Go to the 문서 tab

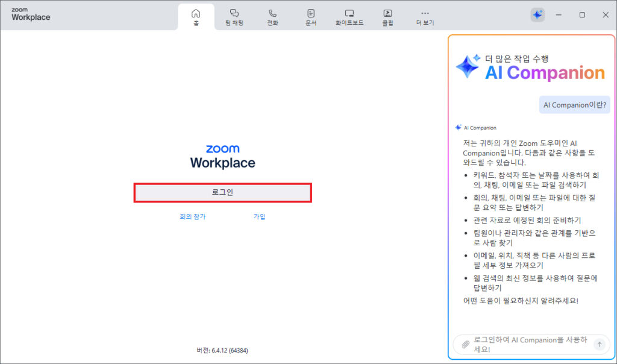[311, 17]
